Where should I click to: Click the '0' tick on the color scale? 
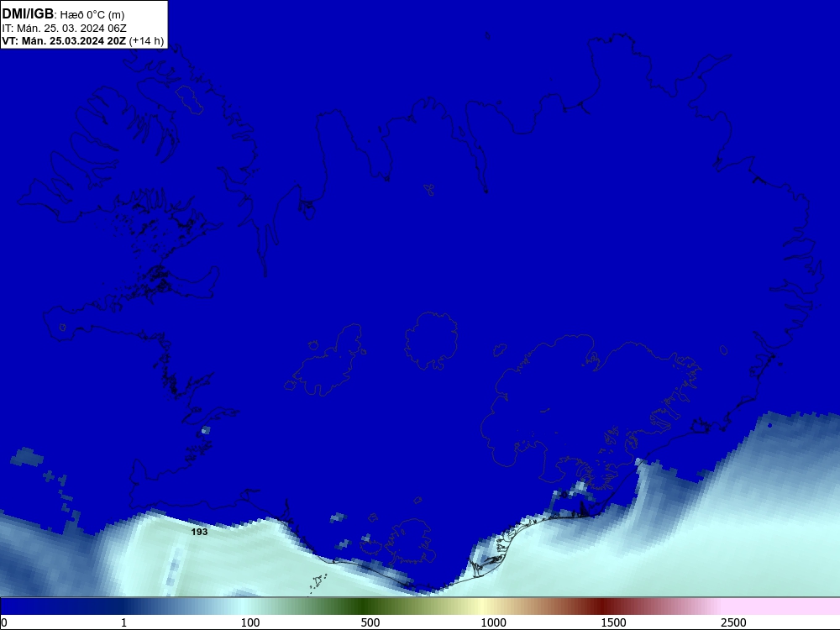point(4,622)
